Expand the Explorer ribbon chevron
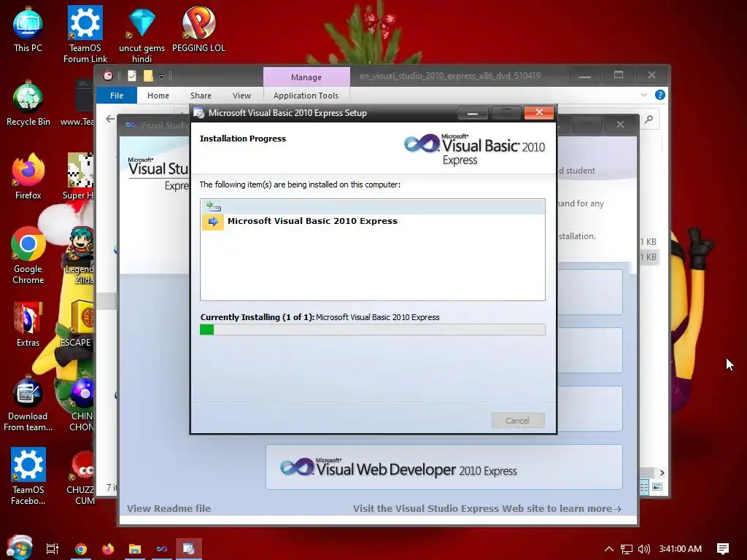Image resolution: width=747 pixels, height=560 pixels. click(x=644, y=95)
